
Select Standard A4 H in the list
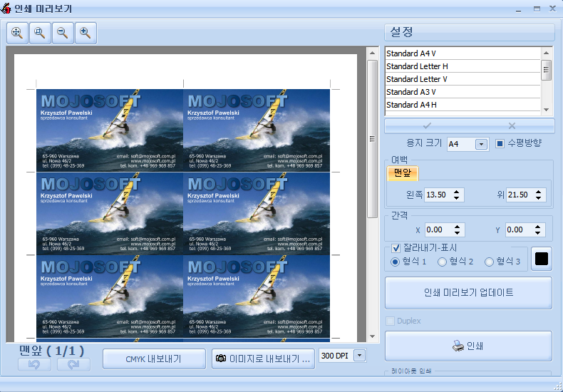(x=463, y=105)
